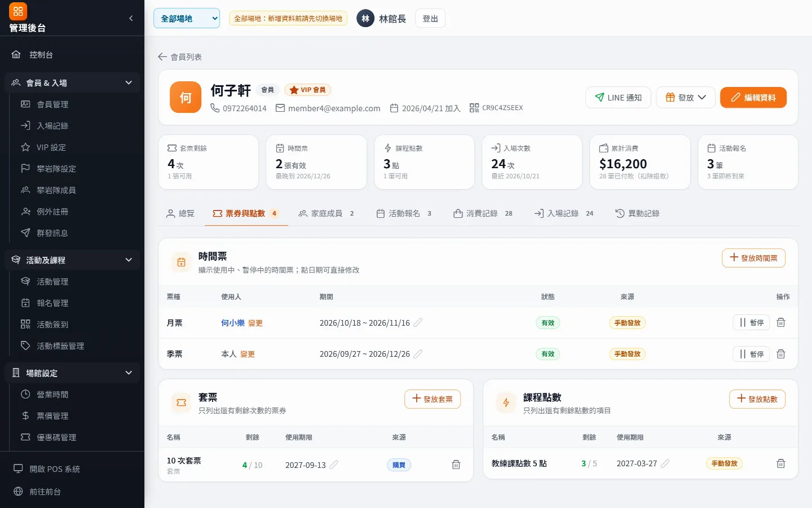Viewport: 812px width, 508px height.
Task: Switch to the 總覽 tab
Action: [180, 213]
